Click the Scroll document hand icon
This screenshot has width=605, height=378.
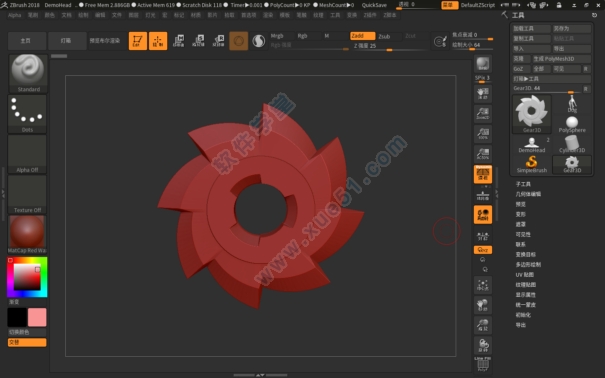pyautogui.click(x=483, y=94)
